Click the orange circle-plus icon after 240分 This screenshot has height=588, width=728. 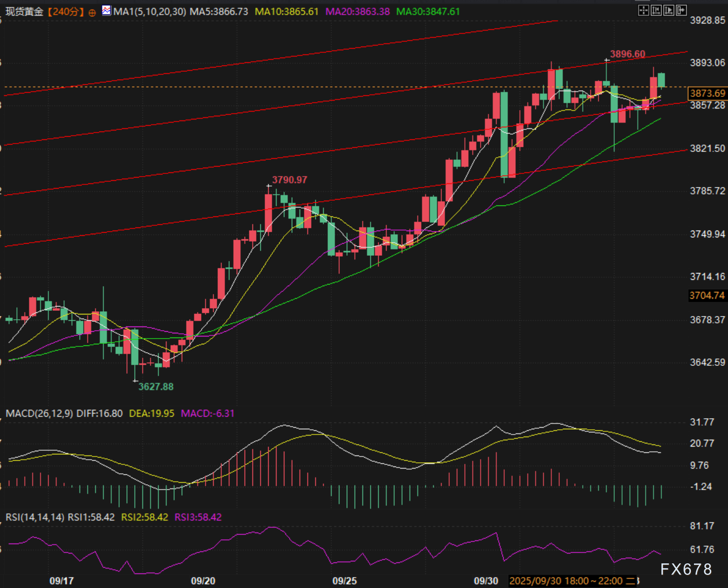92,12
